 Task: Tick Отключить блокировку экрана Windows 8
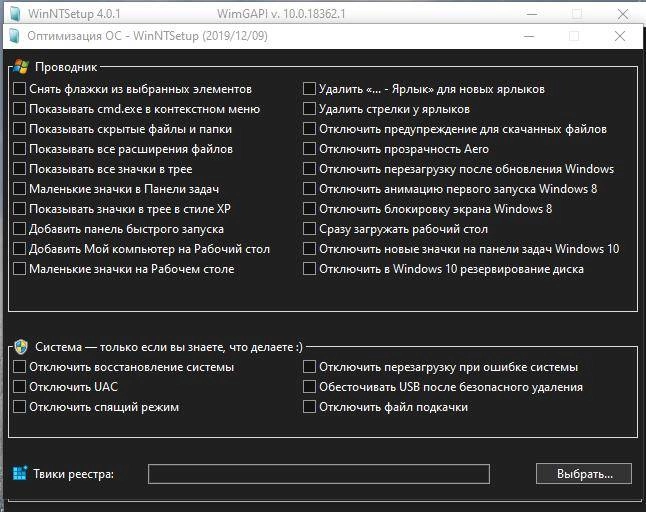(x=309, y=208)
